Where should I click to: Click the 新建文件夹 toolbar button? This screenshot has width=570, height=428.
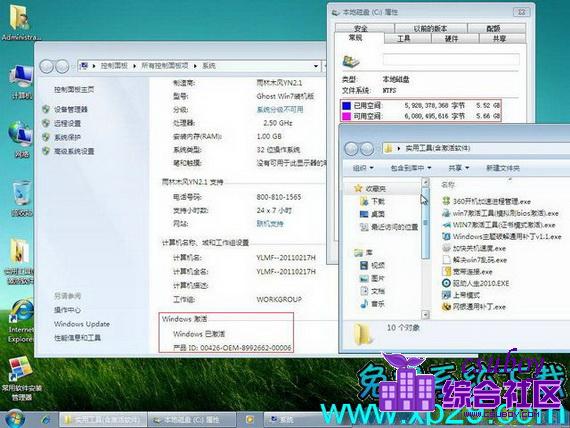pos(503,168)
